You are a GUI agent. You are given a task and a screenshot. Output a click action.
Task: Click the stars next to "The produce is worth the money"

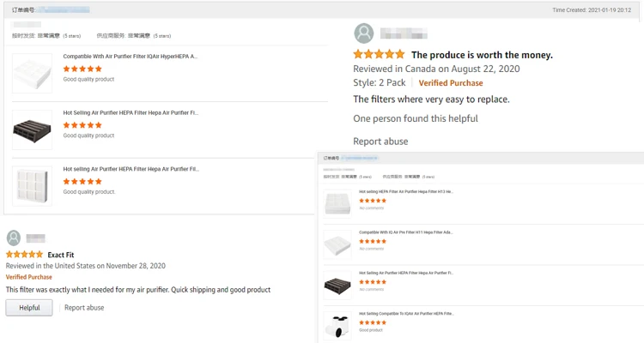pyautogui.click(x=379, y=55)
